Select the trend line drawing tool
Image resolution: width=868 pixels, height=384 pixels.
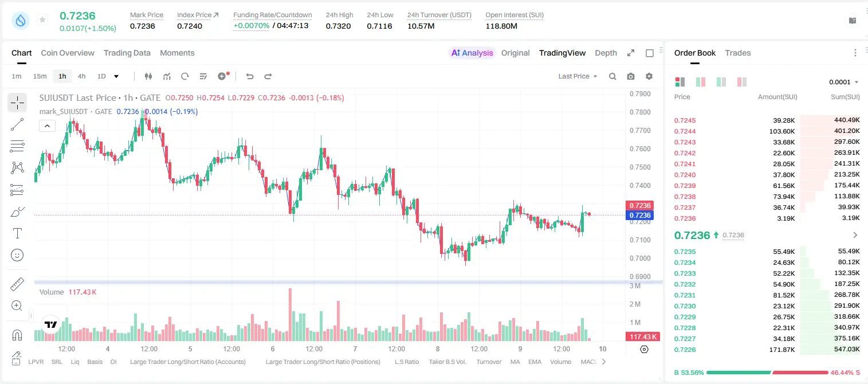(17, 124)
